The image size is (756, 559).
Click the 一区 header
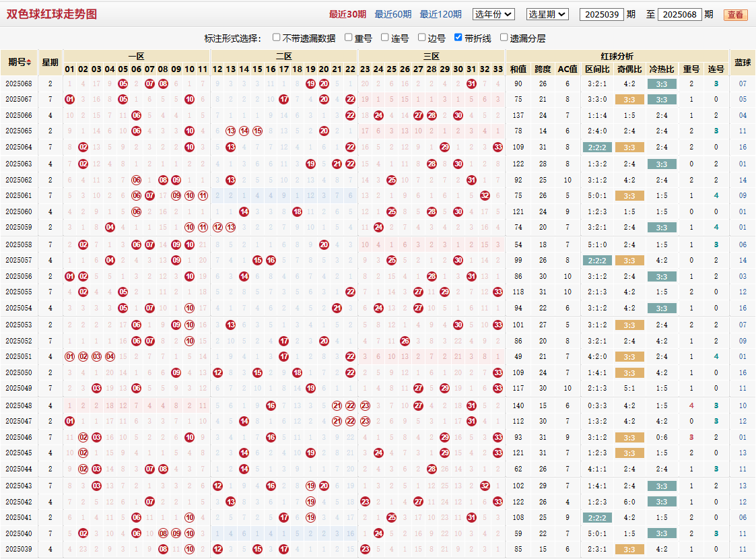click(137, 56)
